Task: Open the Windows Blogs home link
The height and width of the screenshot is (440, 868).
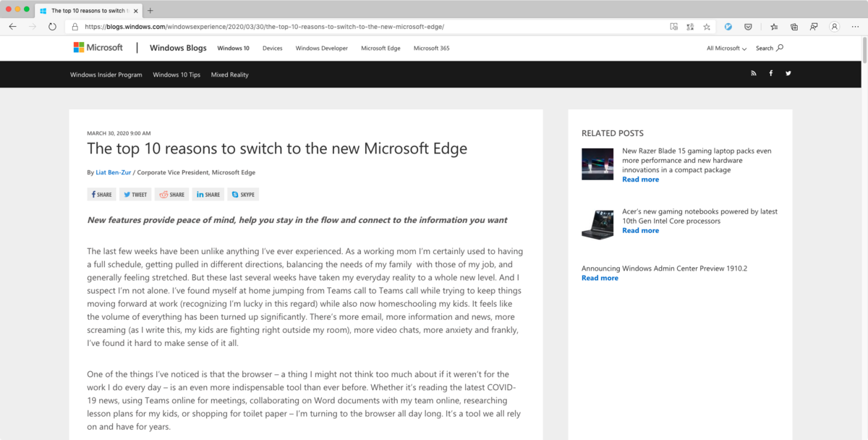Action: [x=178, y=48]
